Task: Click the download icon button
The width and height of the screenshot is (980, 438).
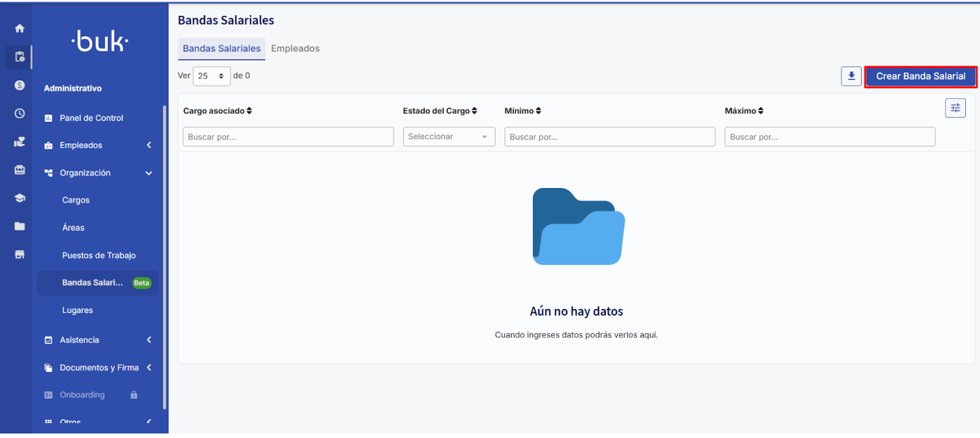Action: coord(851,76)
